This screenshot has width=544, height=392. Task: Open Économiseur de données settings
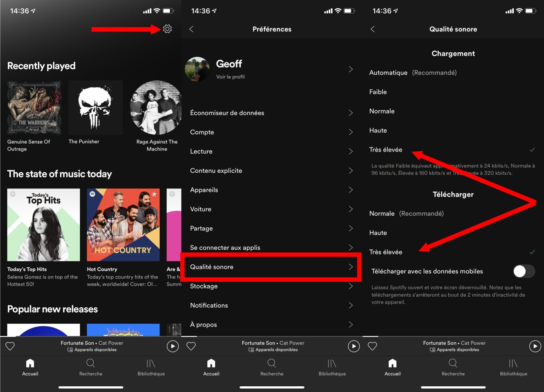(272, 113)
